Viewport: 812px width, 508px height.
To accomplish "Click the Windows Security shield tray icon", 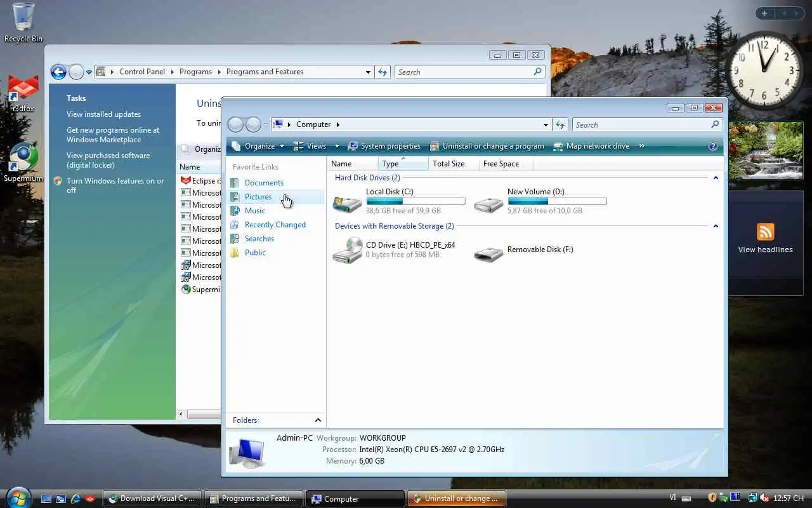I will 712,498.
